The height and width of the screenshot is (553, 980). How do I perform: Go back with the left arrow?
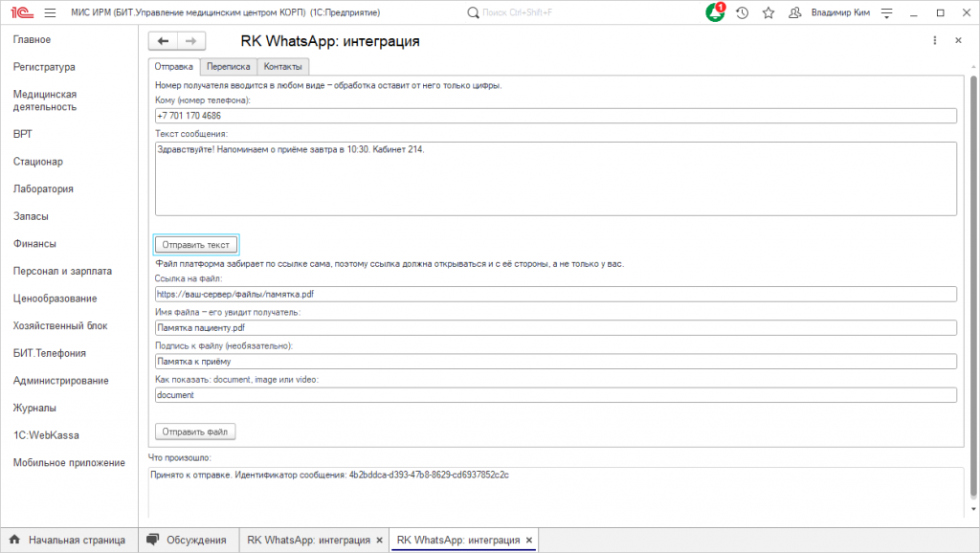coord(163,41)
